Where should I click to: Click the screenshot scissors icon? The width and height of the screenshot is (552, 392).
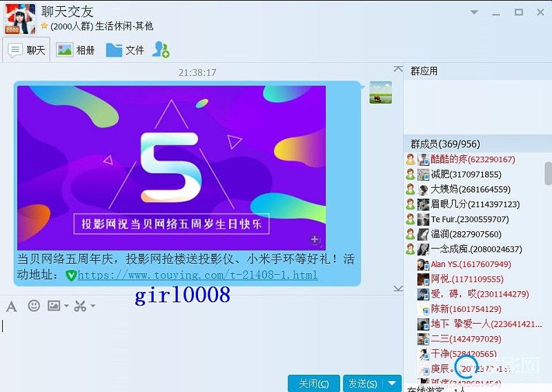pos(80,306)
